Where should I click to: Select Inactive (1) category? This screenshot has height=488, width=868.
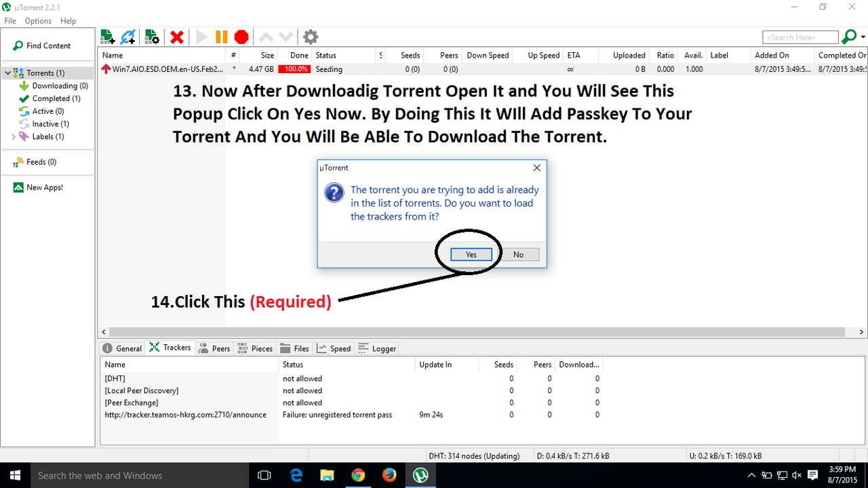[43, 124]
